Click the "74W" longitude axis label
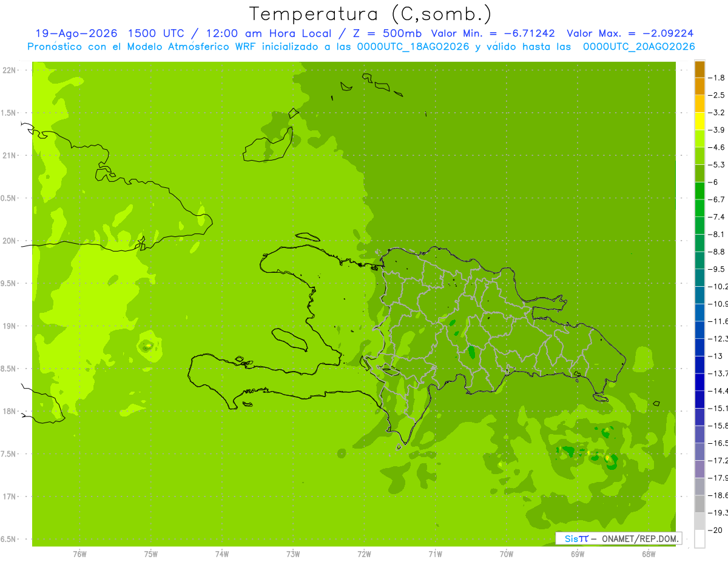 tap(222, 554)
